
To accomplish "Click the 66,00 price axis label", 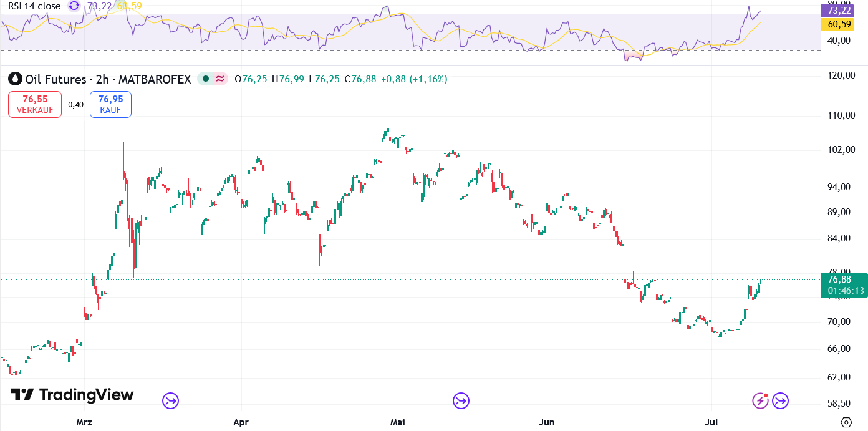I will [839, 349].
